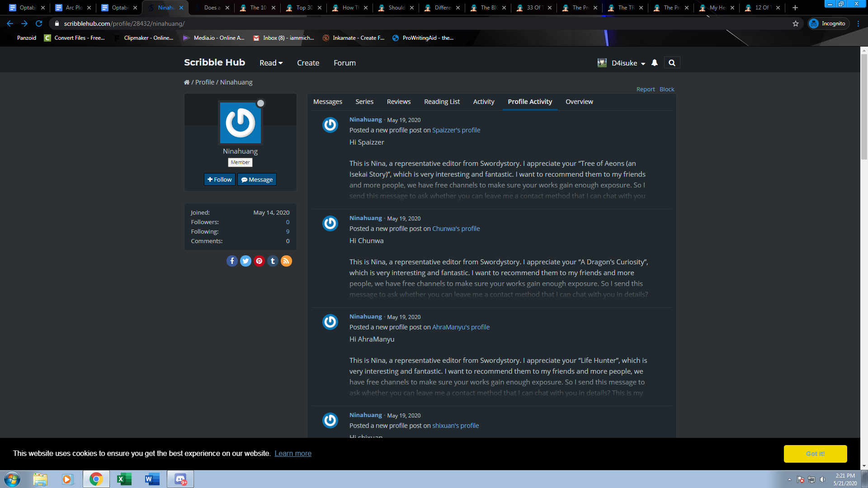868x488 pixels.
Task: Share profile via Pinterest icon
Action: 259,261
